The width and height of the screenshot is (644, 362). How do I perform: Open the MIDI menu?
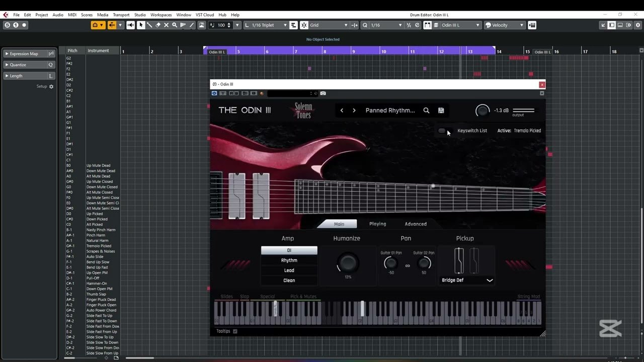[x=72, y=15]
